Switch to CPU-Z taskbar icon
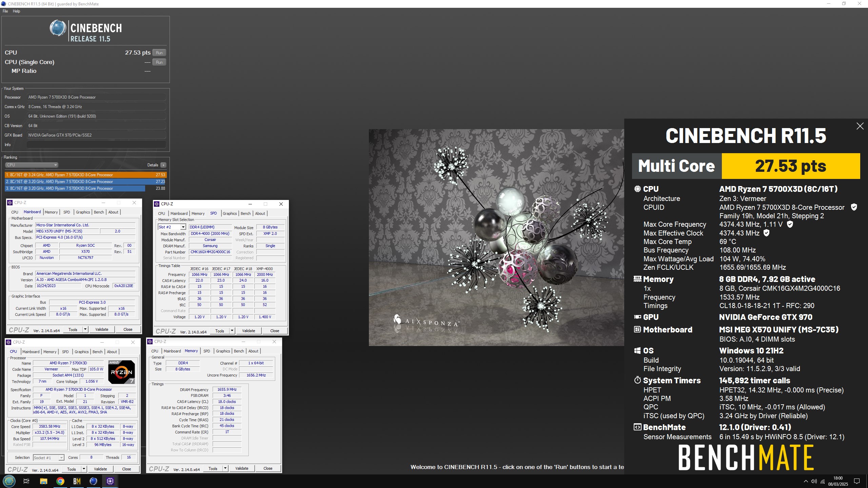The image size is (868, 488). coord(110,481)
